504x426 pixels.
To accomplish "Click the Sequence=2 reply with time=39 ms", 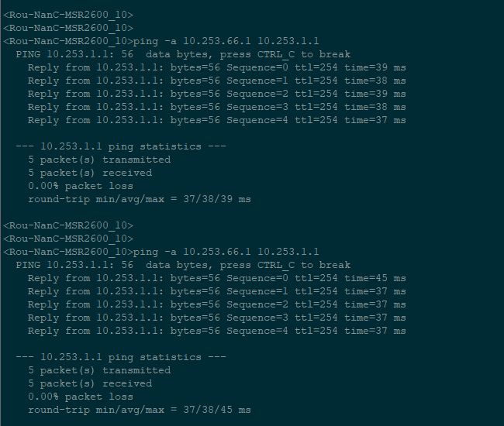I will [216, 94].
